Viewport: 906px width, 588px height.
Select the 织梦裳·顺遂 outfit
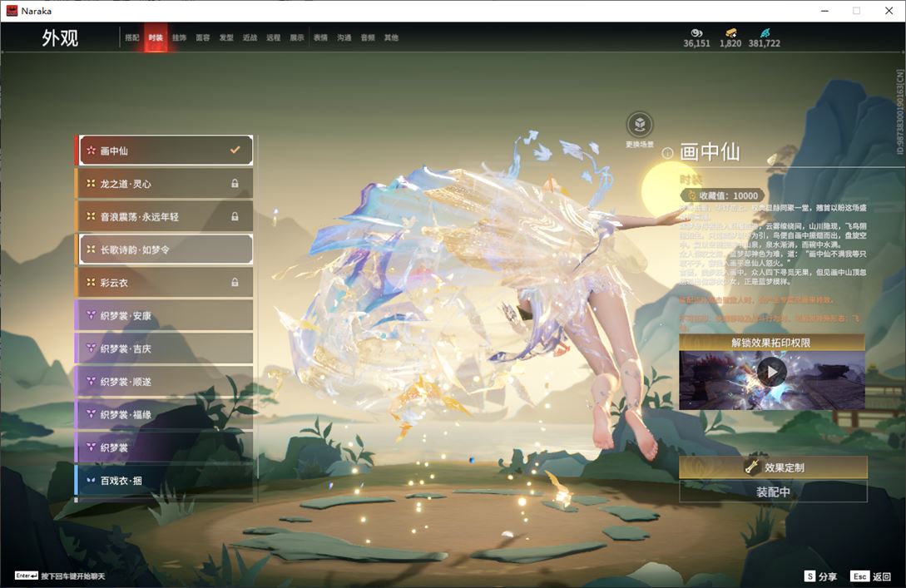(x=166, y=381)
